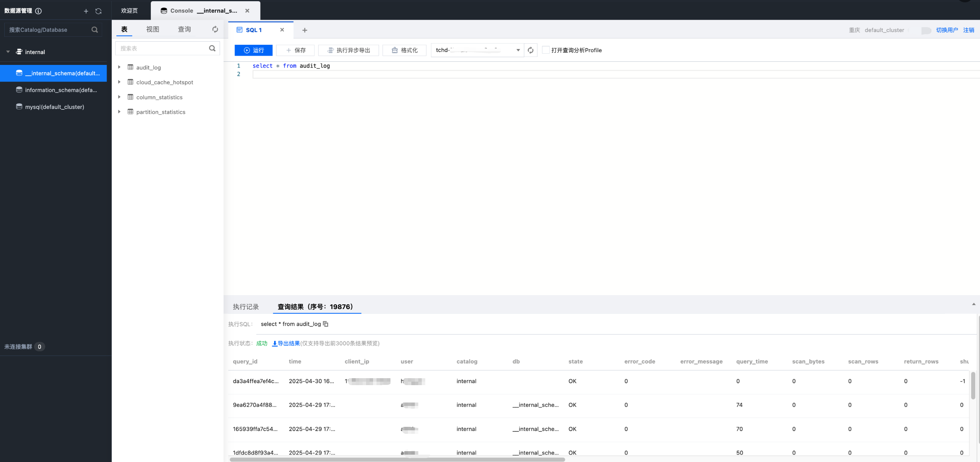Toggle the switch beside default_cluster
The height and width of the screenshot is (462, 980).
926,30
